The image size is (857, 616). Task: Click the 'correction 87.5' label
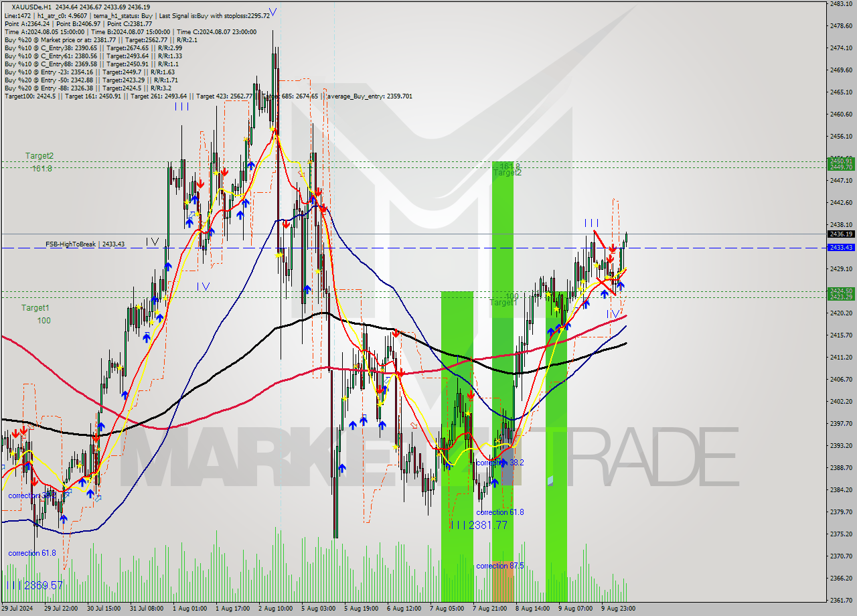(x=500, y=566)
